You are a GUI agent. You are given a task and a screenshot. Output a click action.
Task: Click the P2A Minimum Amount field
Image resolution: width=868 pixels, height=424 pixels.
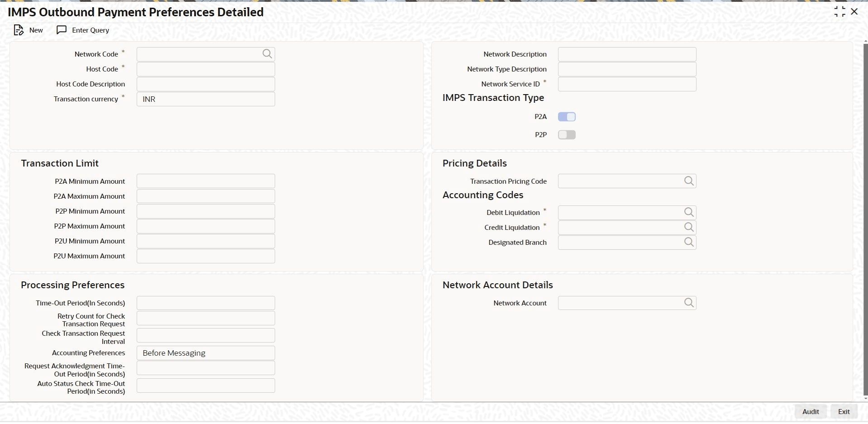206,181
